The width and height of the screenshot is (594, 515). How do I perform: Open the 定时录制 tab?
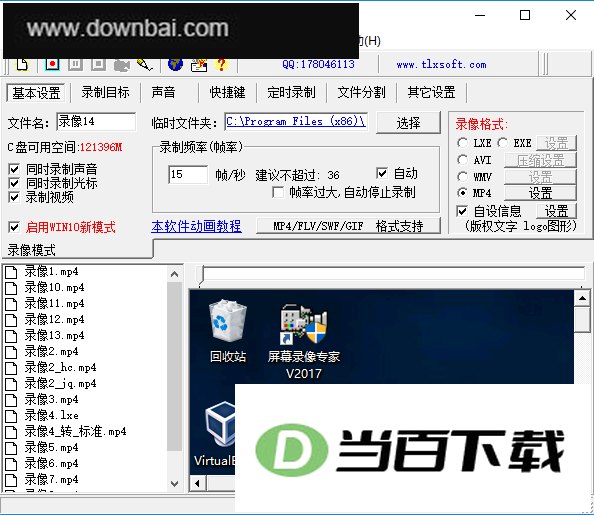(291, 92)
